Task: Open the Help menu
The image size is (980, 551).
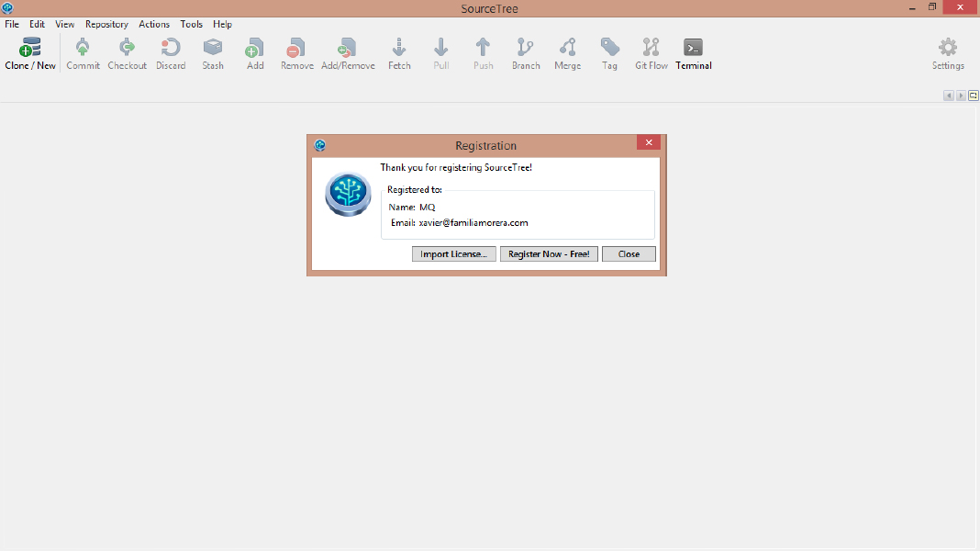Action: point(222,25)
